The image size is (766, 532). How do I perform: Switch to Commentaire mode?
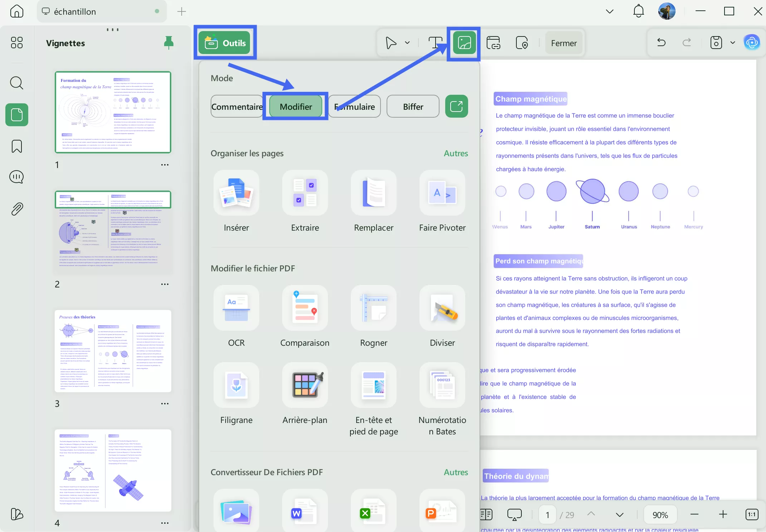(237, 107)
